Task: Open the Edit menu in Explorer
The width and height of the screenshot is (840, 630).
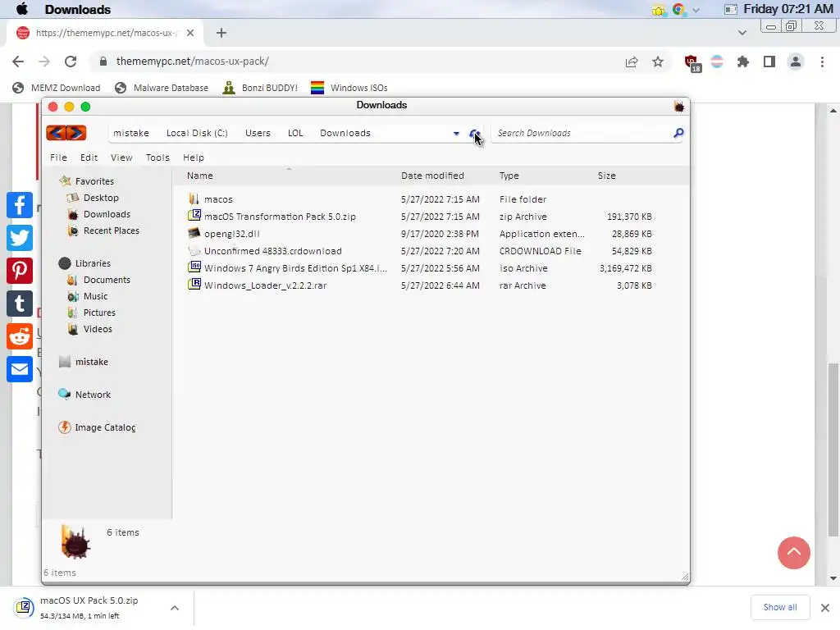Action: tap(89, 157)
